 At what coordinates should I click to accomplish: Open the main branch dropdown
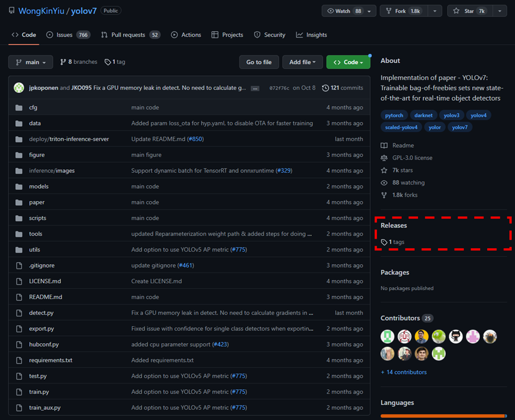click(x=31, y=62)
